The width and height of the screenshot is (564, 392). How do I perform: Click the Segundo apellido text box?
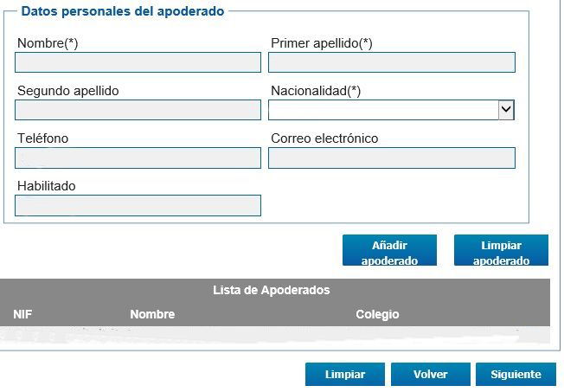pos(138,110)
